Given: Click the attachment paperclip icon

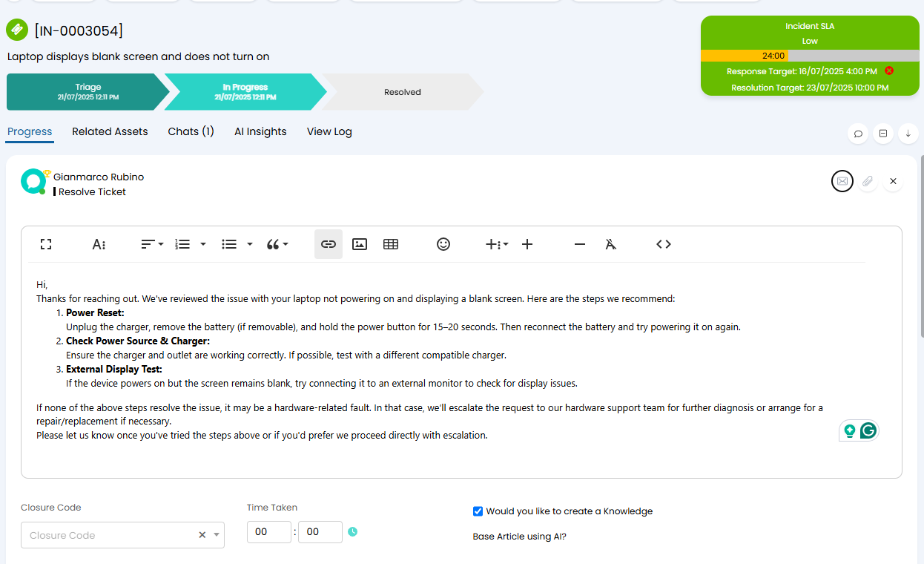Looking at the screenshot, I should [x=868, y=181].
